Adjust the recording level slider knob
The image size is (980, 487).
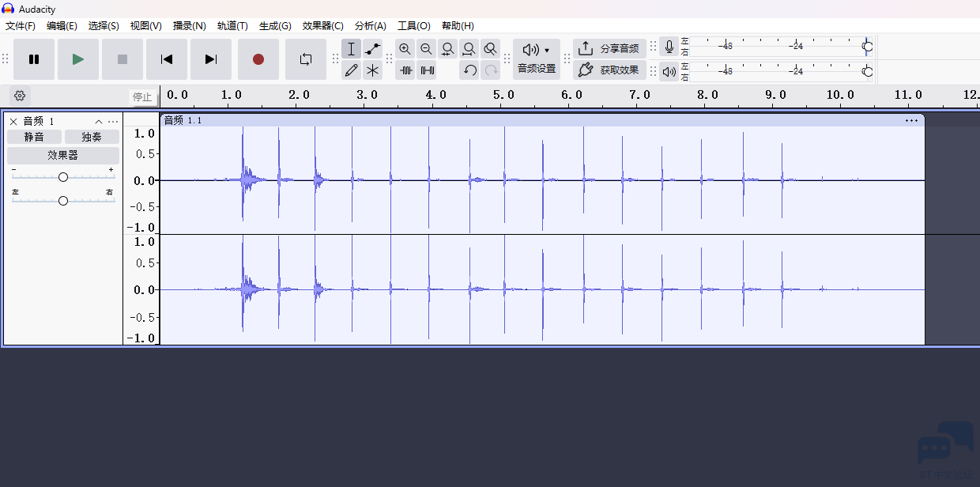[868, 47]
